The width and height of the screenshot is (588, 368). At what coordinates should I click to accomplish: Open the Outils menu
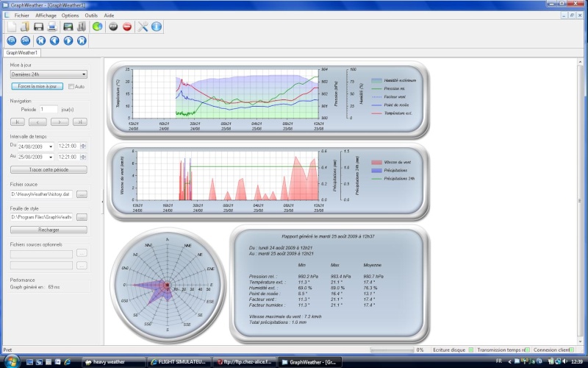tap(91, 15)
